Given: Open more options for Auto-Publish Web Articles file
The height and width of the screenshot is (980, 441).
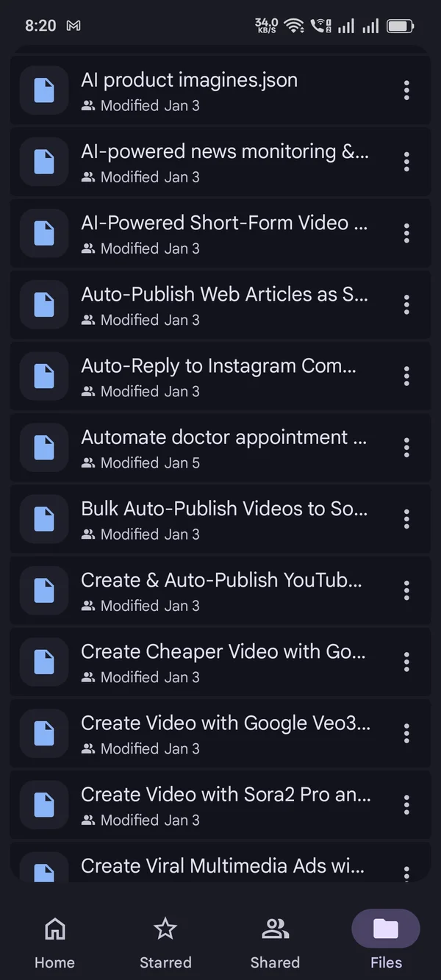Looking at the screenshot, I should click(406, 304).
